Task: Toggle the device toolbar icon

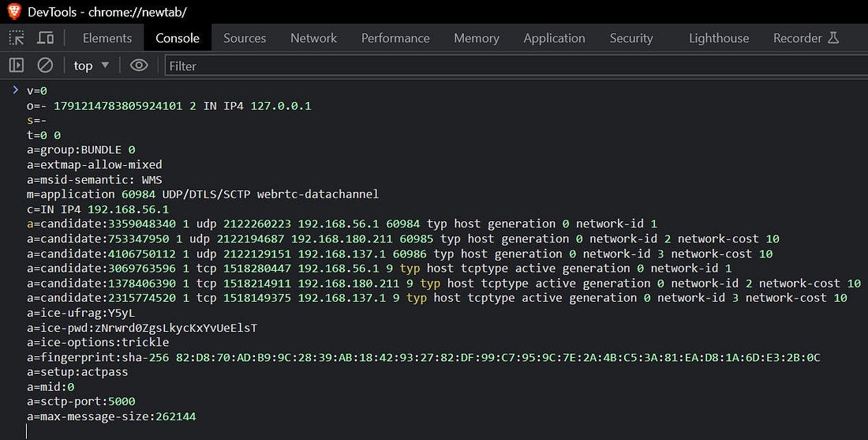Action: 45,38
